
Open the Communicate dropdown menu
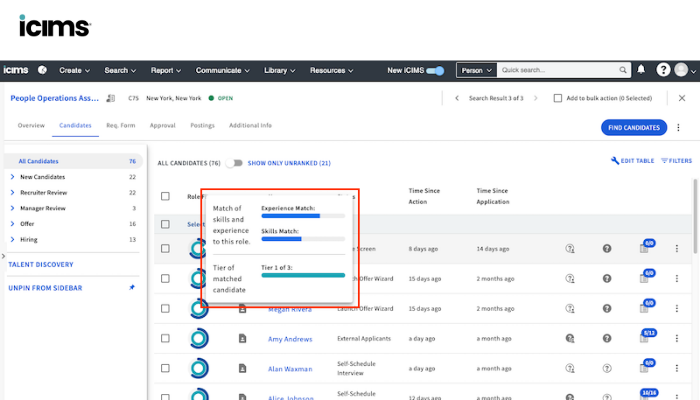coord(222,71)
